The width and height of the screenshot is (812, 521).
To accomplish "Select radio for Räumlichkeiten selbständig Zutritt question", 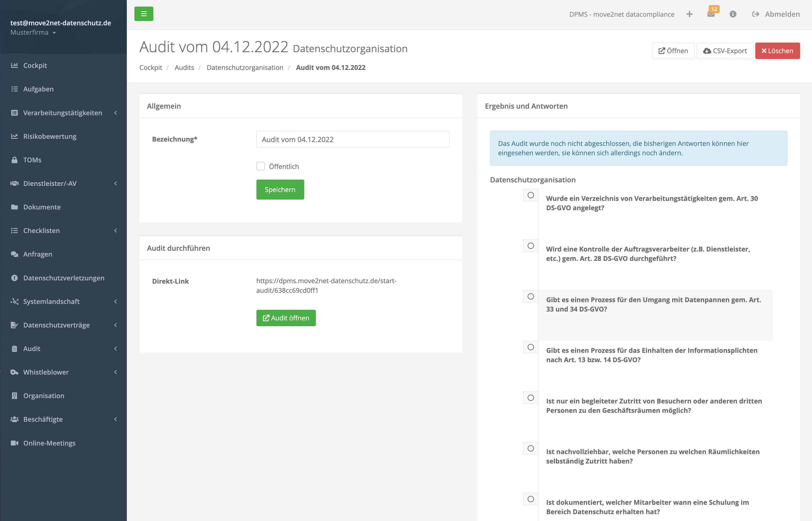I will click(x=530, y=448).
